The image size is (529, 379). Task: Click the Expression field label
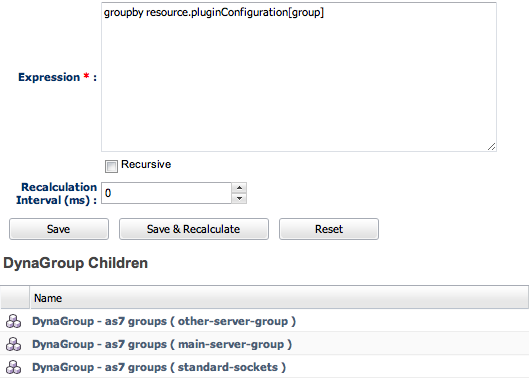(x=57, y=77)
